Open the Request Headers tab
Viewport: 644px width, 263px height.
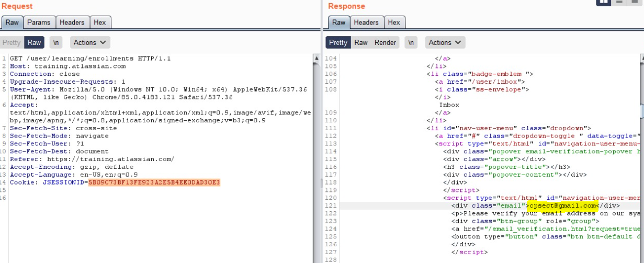coord(72,22)
